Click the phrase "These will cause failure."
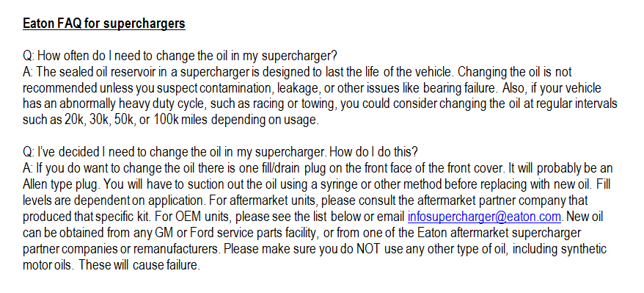The height and width of the screenshot is (293, 644). click(139, 265)
